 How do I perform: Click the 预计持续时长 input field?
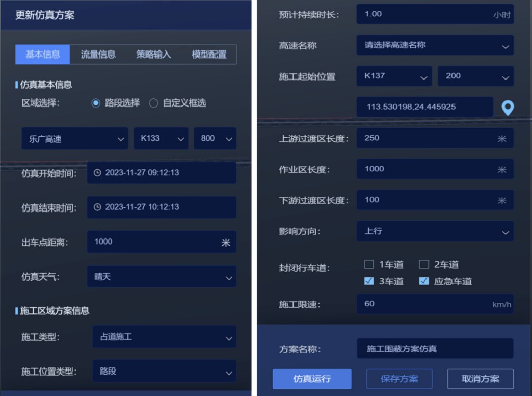point(435,14)
